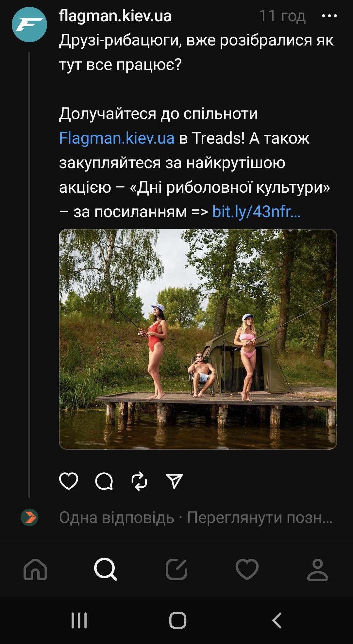Screen dimensions: 353x644
Task: Open the flagman.kiev.ua profile avatar
Action: pyautogui.click(x=29, y=25)
